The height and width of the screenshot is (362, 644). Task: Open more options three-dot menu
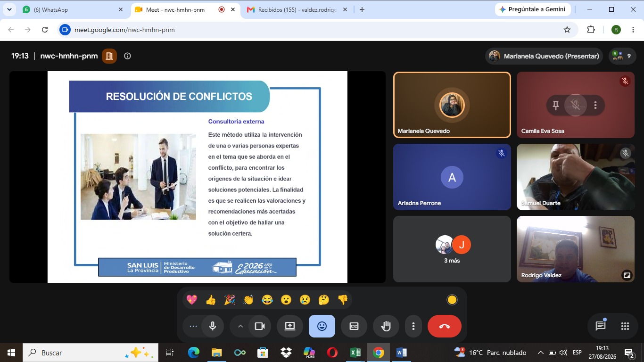[413, 326]
